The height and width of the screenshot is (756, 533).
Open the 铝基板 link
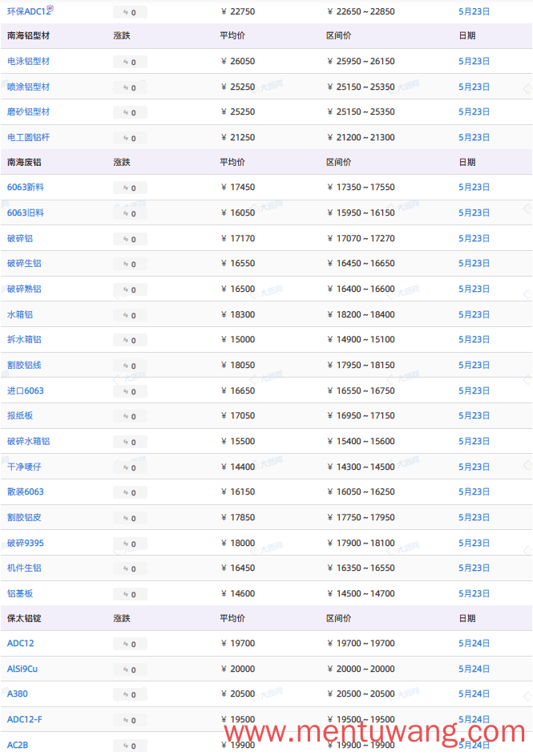(x=20, y=593)
